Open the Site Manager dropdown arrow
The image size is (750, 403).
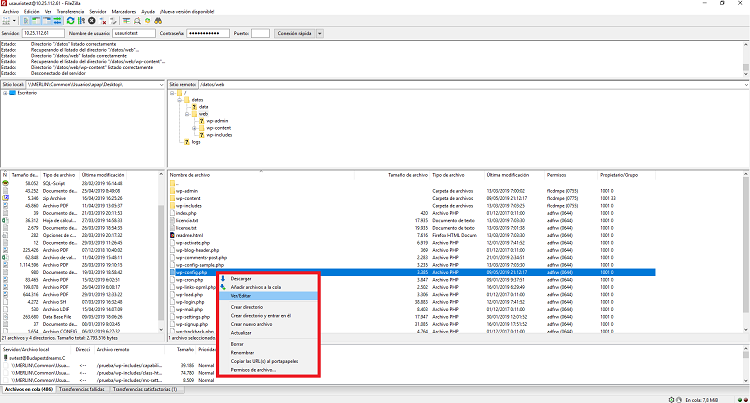pyautogui.click(x=14, y=21)
